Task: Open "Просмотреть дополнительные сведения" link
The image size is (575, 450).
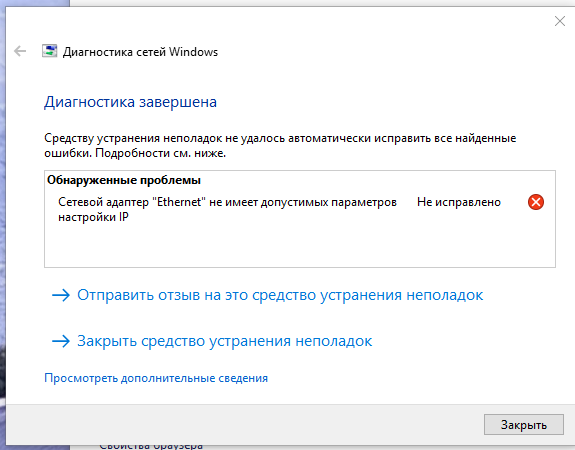Action: tap(156, 378)
